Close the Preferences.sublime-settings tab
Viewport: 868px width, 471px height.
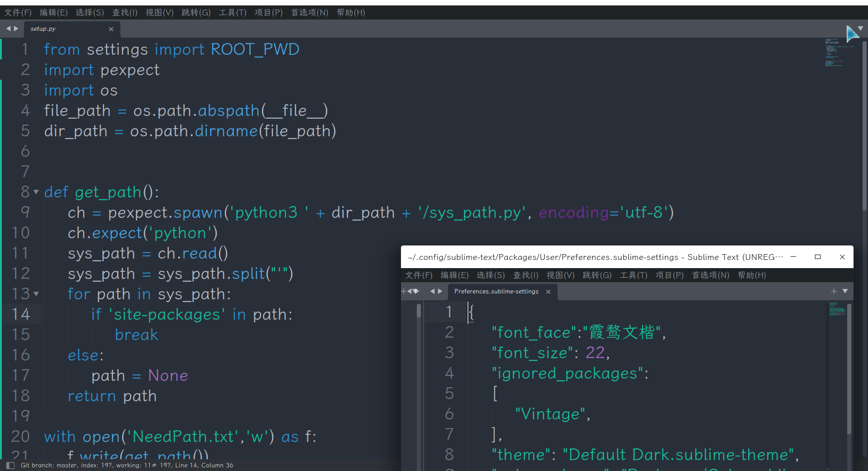click(548, 292)
